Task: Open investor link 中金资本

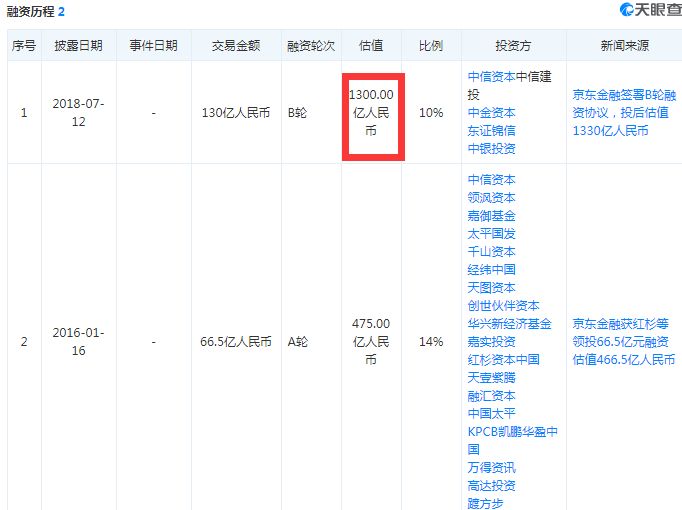Action: 491,113
